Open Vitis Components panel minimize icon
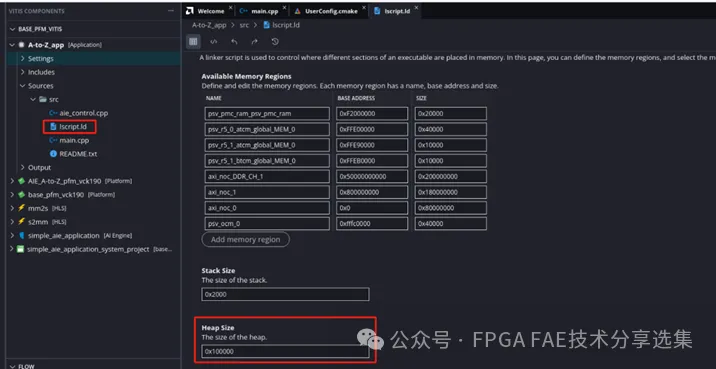The image size is (716, 369). 171,11
